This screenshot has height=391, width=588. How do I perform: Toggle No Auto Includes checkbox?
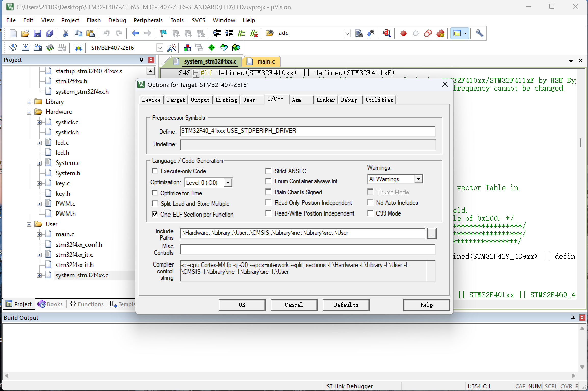pyautogui.click(x=370, y=202)
